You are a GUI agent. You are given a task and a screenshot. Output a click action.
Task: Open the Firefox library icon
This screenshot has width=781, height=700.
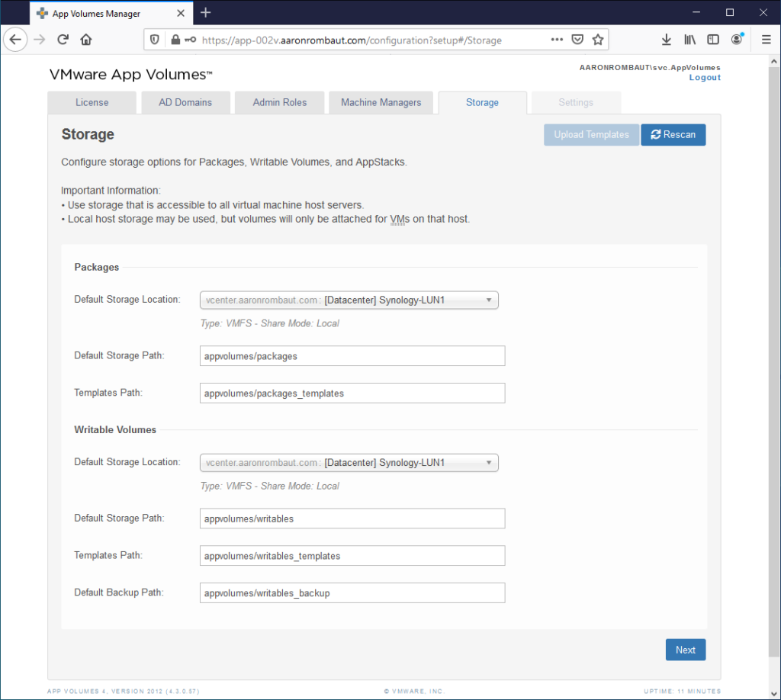tap(689, 40)
